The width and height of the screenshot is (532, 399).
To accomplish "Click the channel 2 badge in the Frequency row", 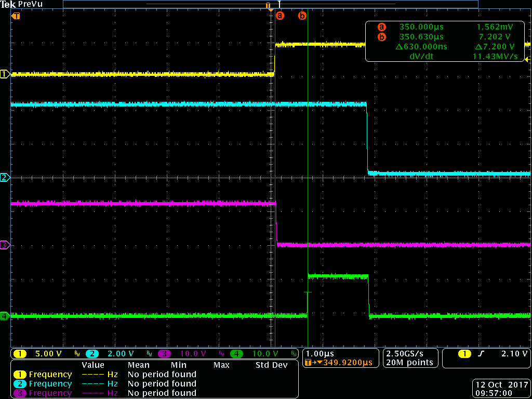I will (x=21, y=384).
